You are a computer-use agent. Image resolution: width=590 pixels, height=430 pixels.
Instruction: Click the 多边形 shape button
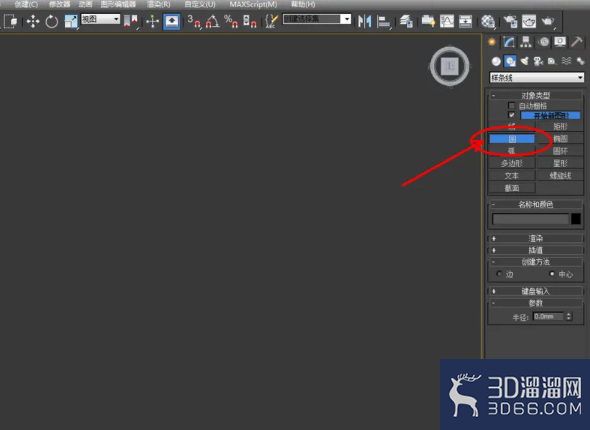(x=512, y=163)
